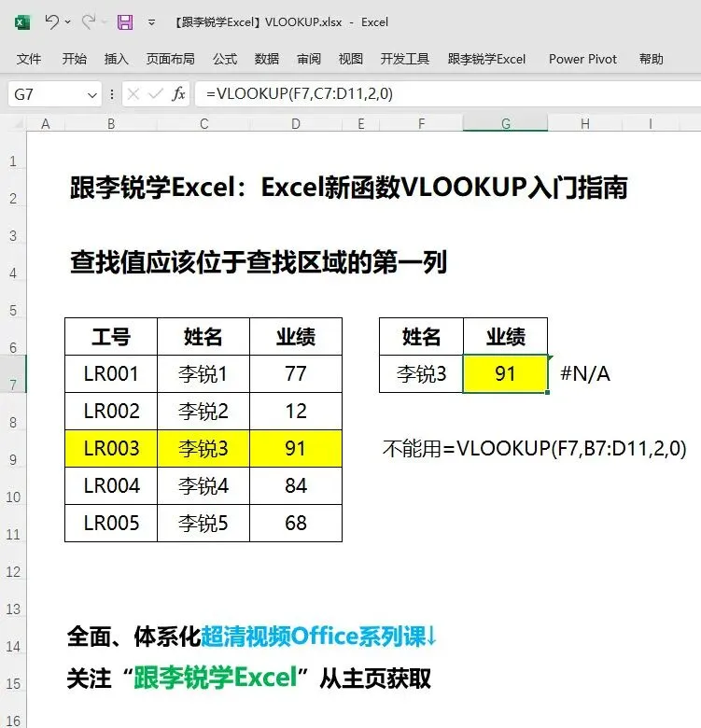This screenshot has width=701, height=728.
Task: Click the green error indicator on G7
Action: [x=550, y=358]
